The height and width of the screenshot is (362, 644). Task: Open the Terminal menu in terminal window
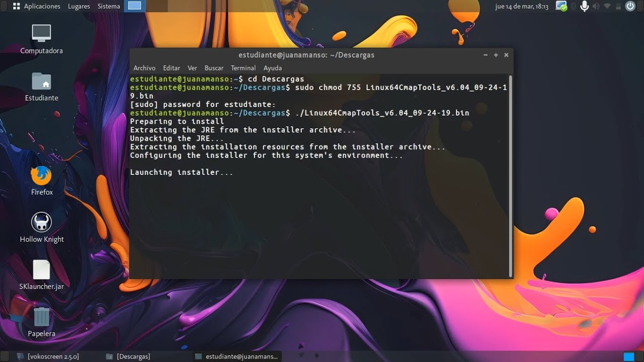tap(243, 68)
